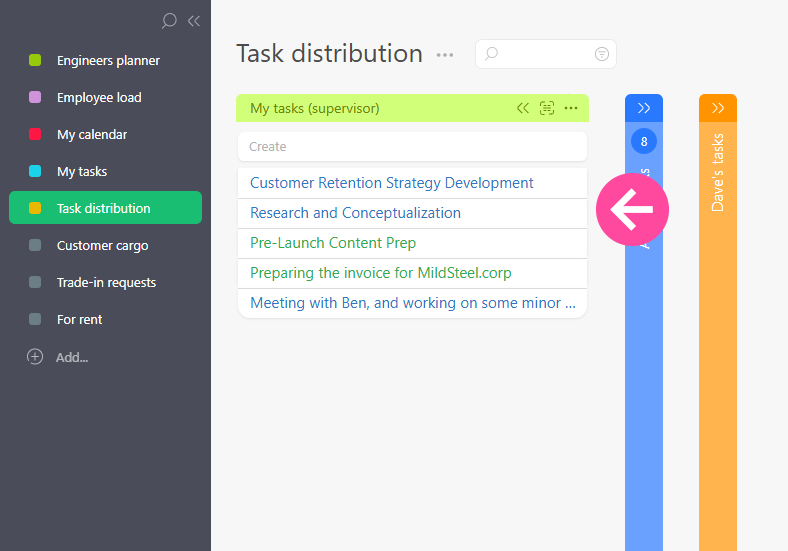
Task: Collapse the left sidebar panel
Action: point(194,20)
